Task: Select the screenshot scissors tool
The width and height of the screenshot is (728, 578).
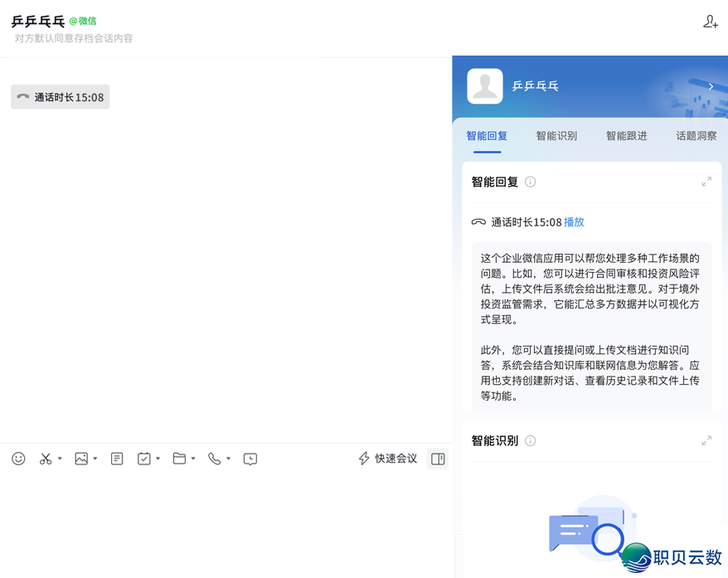Action: (46, 459)
